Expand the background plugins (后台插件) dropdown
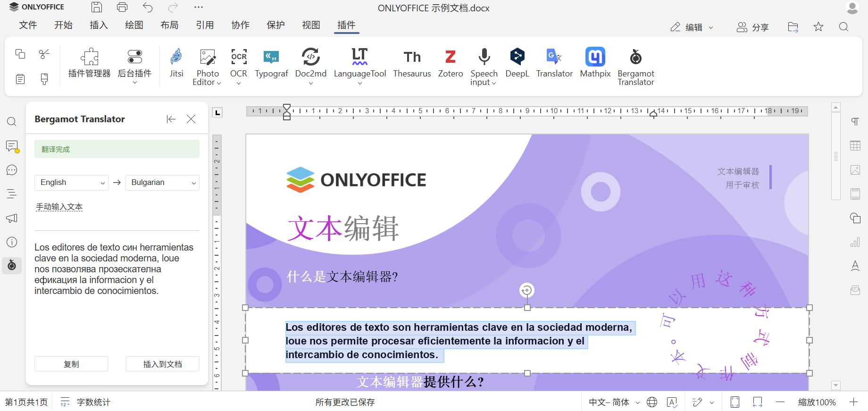The height and width of the screenshot is (411, 868). 134,83
